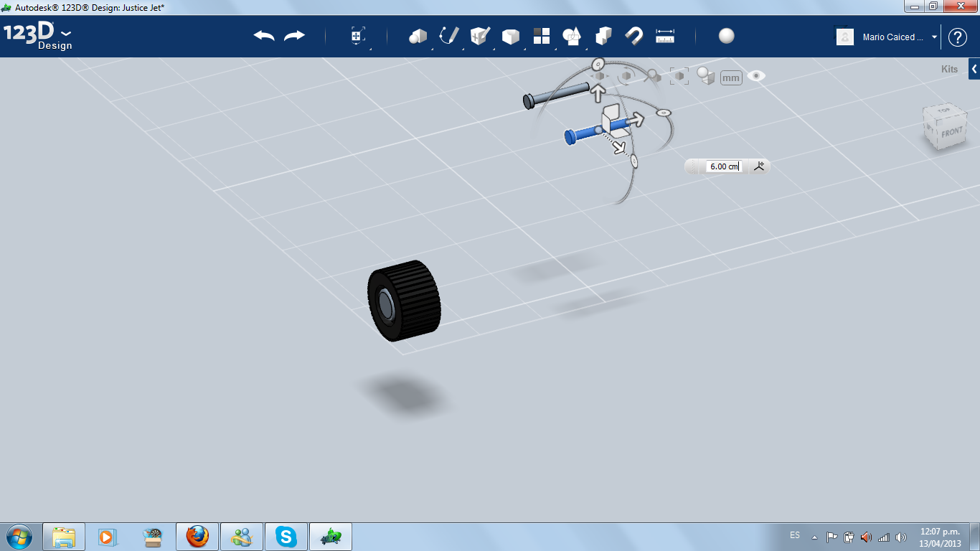Click the top rotation handle on manipulator
The width and height of the screenshot is (980, 551).
(598, 63)
